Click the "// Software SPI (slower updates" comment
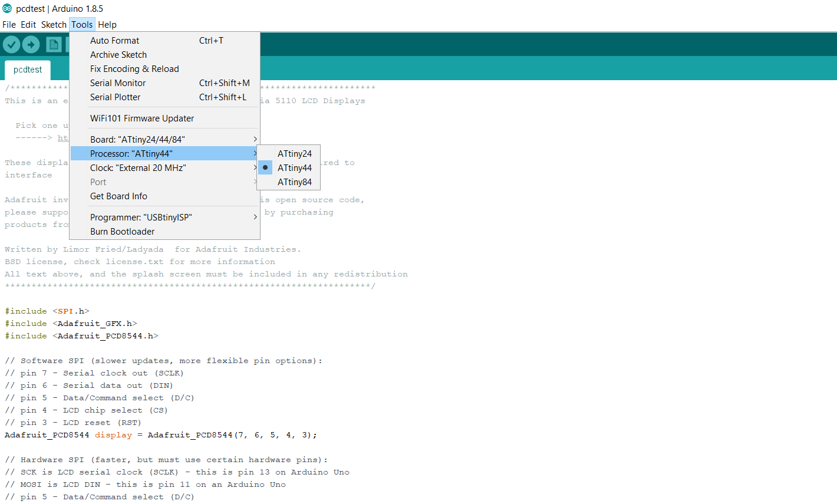 (x=164, y=361)
